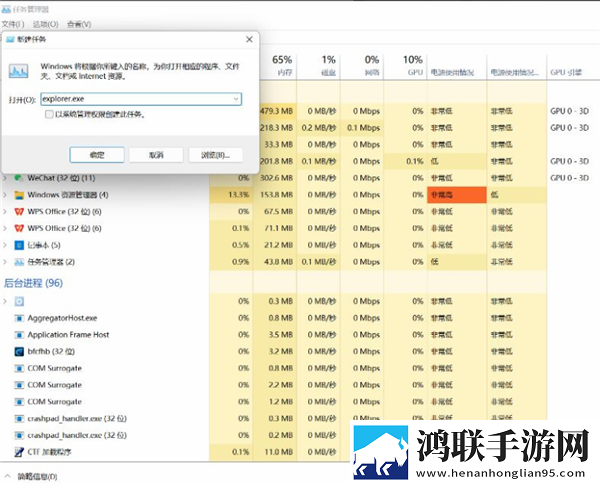Click the icon of the unnamed 0.3 MB background process
600x485 pixels.
click(19, 302)
